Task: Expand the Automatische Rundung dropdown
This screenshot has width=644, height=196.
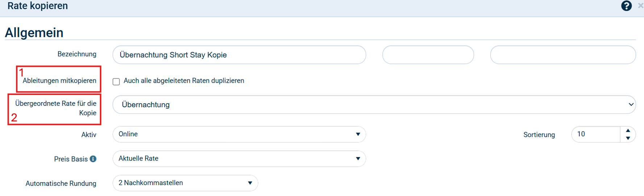Action: click(185, 183)
